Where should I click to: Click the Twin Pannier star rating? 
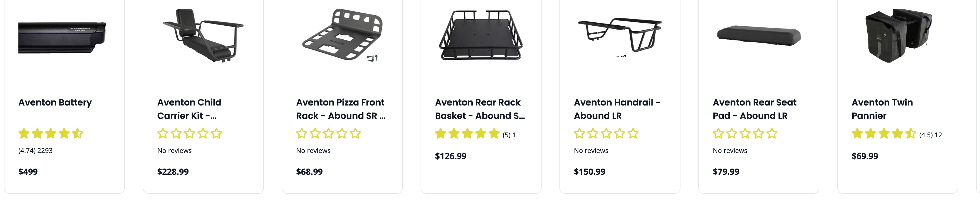point(884,134)
